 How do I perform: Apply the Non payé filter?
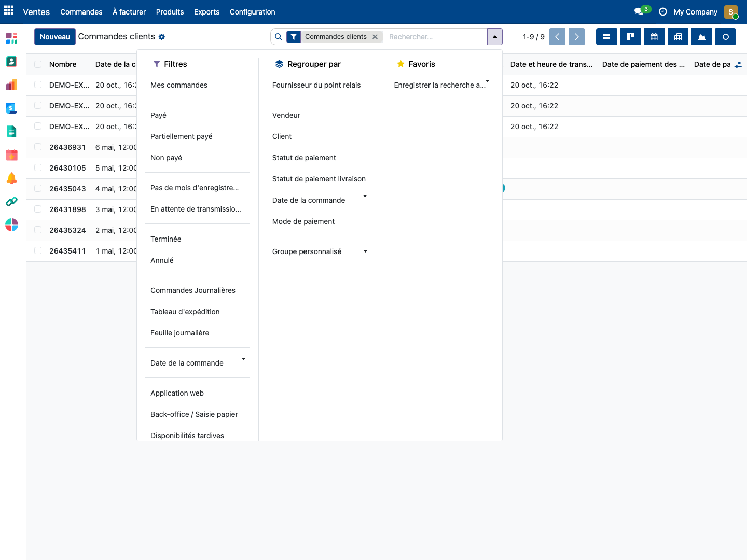(198, 158)
